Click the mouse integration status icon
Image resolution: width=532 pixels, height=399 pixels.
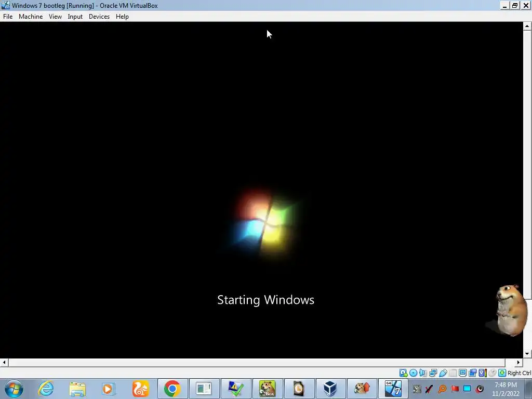tap(493, 373)
